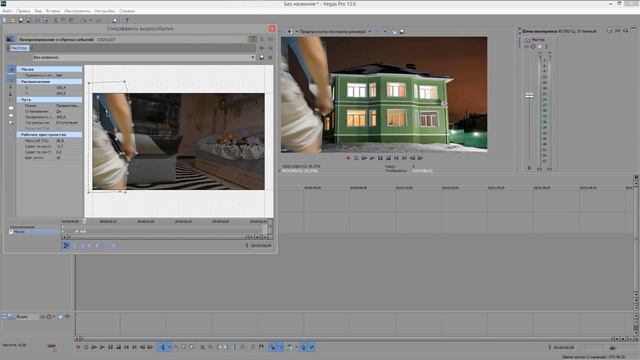Open the Вставка menu
The image size is (640, 360).
coord(53,11)
